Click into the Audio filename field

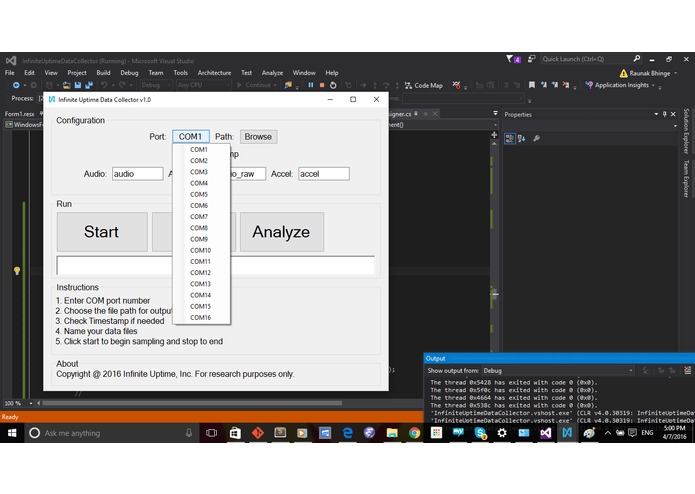click(137, 174)
